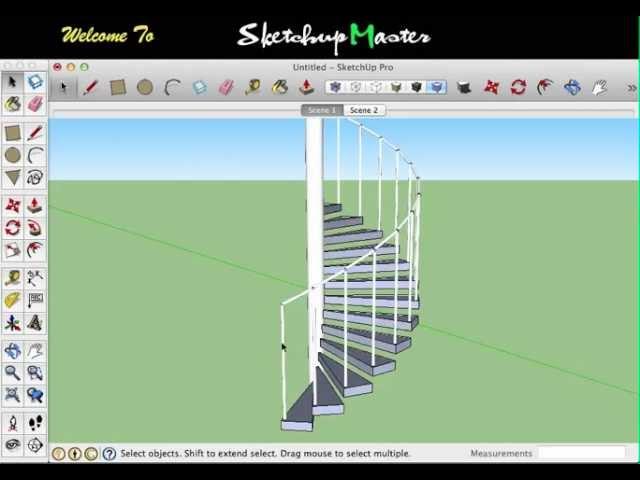Select the Make Component tool in left palette

tap(35, 82)
